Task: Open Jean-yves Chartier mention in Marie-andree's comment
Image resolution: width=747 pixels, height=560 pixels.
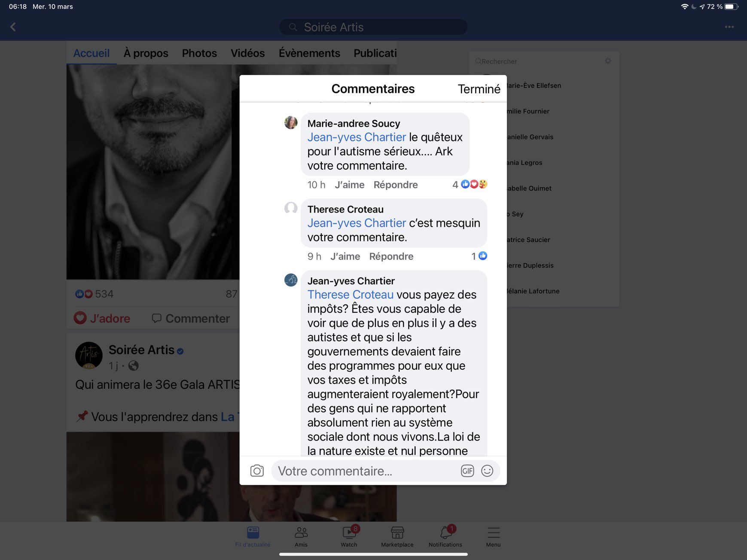Action: tap(357, 137)
